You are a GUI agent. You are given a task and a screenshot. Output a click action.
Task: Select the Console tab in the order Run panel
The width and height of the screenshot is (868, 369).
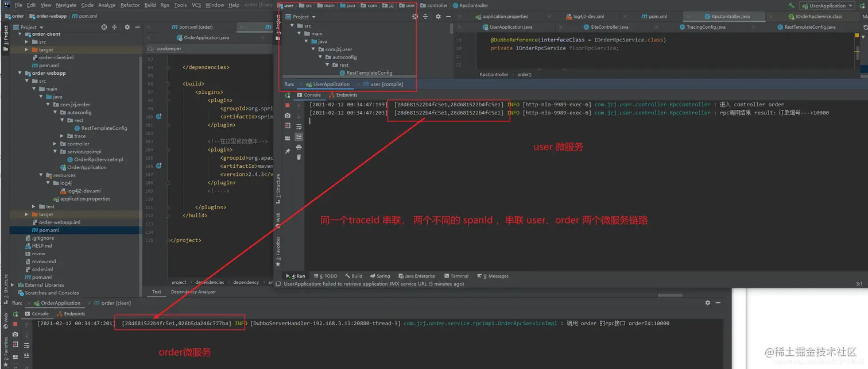[x=36, y=314]
